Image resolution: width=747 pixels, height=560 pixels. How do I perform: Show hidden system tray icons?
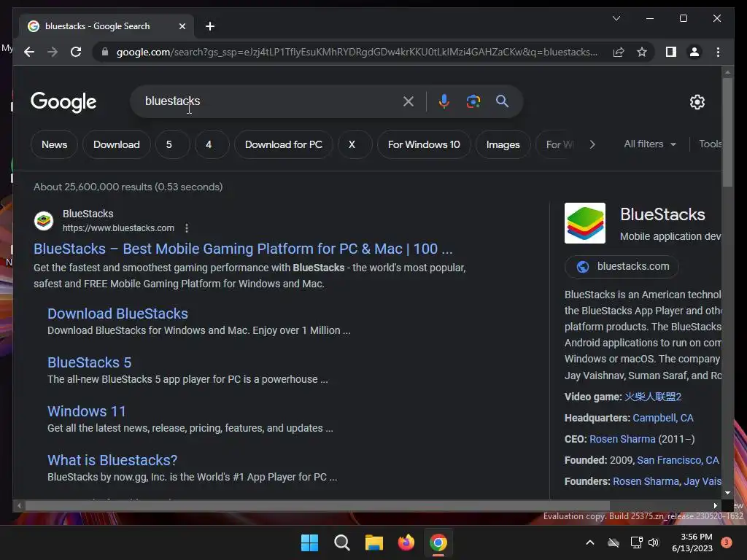coord(589,542)
